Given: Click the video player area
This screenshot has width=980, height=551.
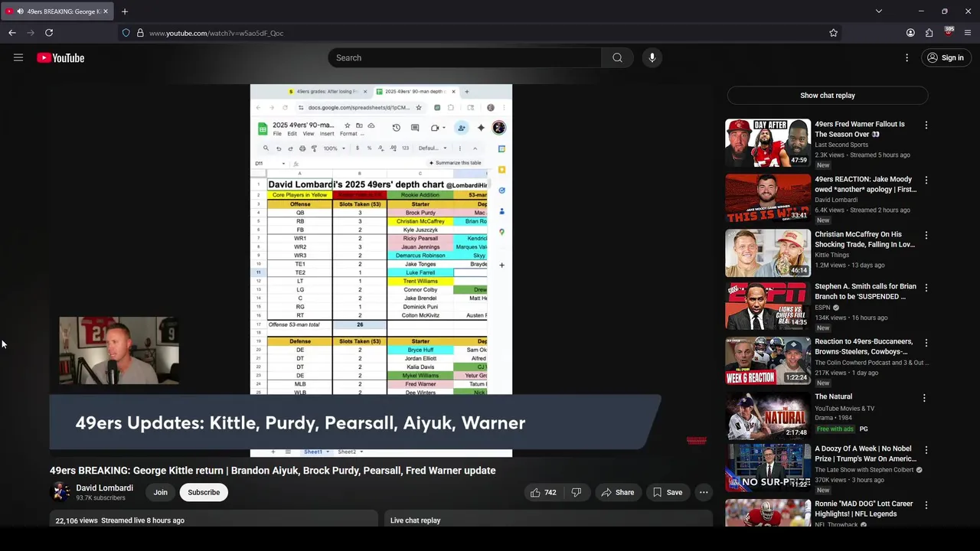Looking at the screenshot, I should [x=381, y=270].
